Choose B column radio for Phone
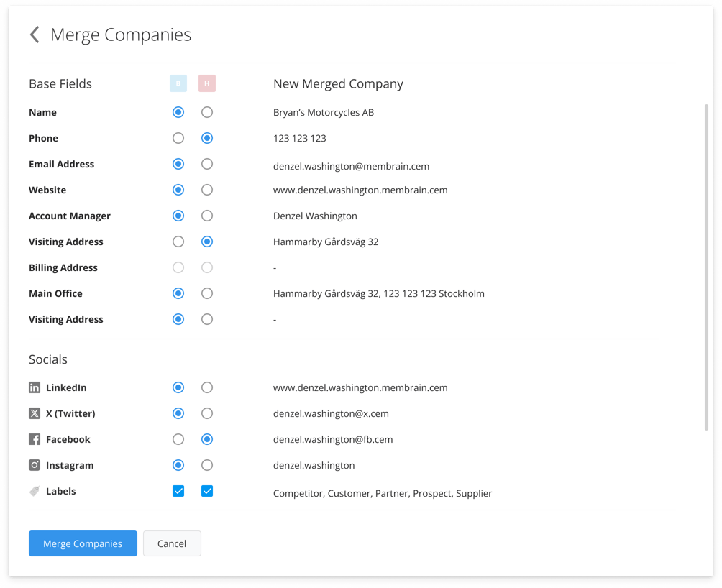 (178, 138)
